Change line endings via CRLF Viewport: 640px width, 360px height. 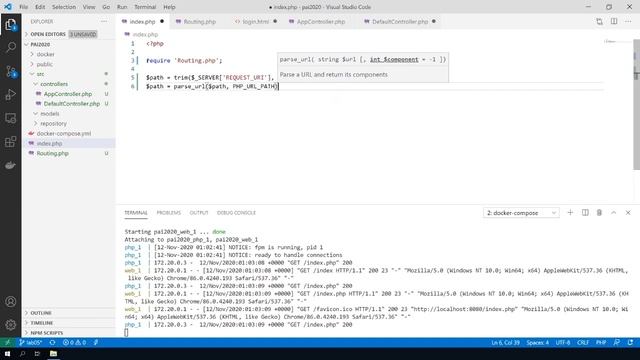(x=583, y=342)
